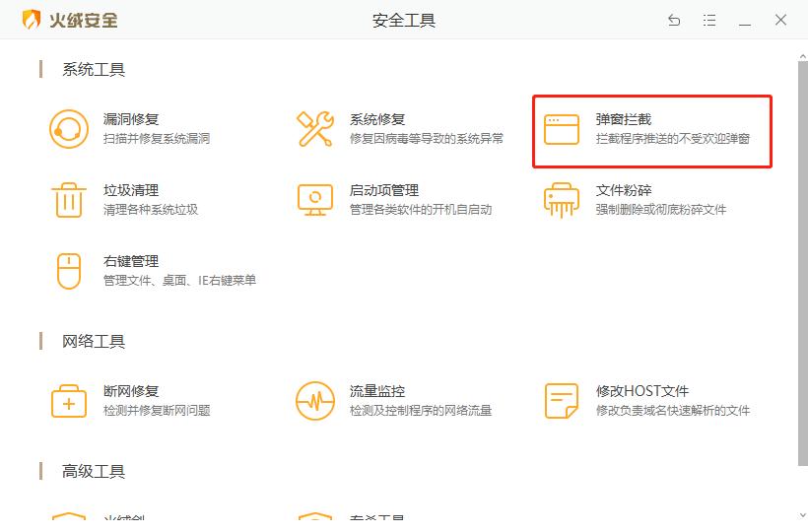Close the 安全工具 window
The height and width of the screenshot is (532, 808).
point(780,20)
